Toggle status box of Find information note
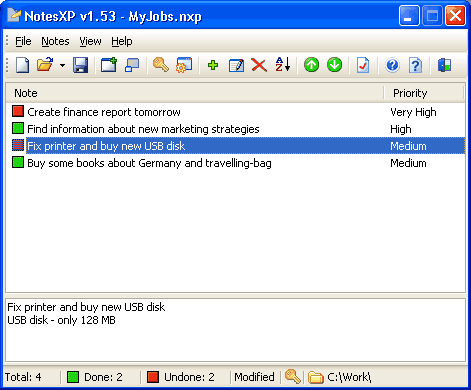Viewport: 471px width, 390px height. 18,128
